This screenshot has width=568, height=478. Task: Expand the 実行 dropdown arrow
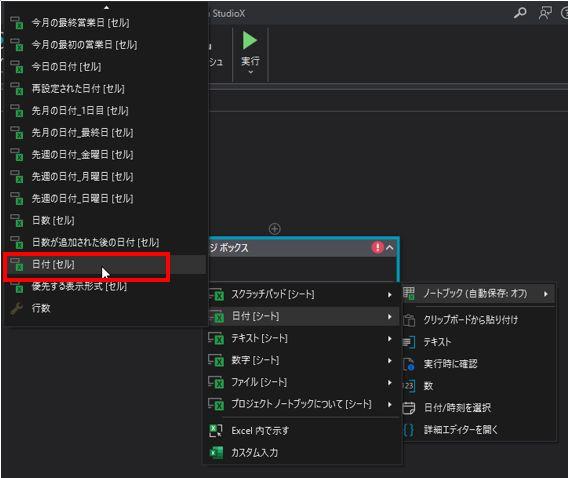pyautogui.click(x=250, y=72)
